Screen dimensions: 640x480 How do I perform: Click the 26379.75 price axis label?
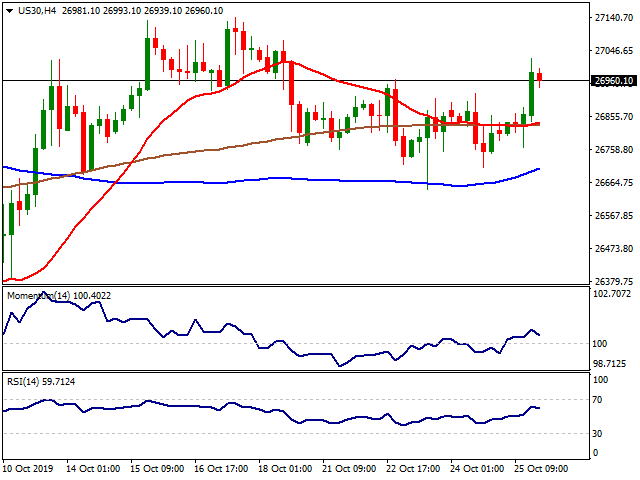click(x=614, y=282)
